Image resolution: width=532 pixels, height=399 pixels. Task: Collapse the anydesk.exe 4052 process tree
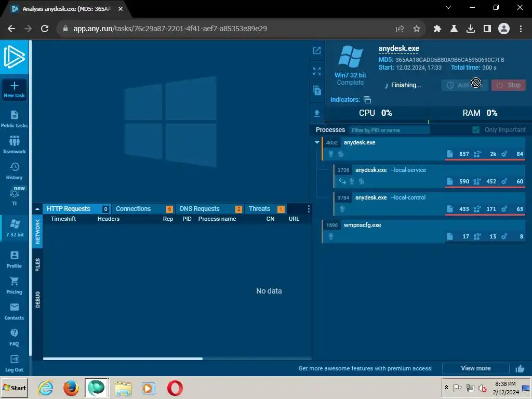coord(317,142)
